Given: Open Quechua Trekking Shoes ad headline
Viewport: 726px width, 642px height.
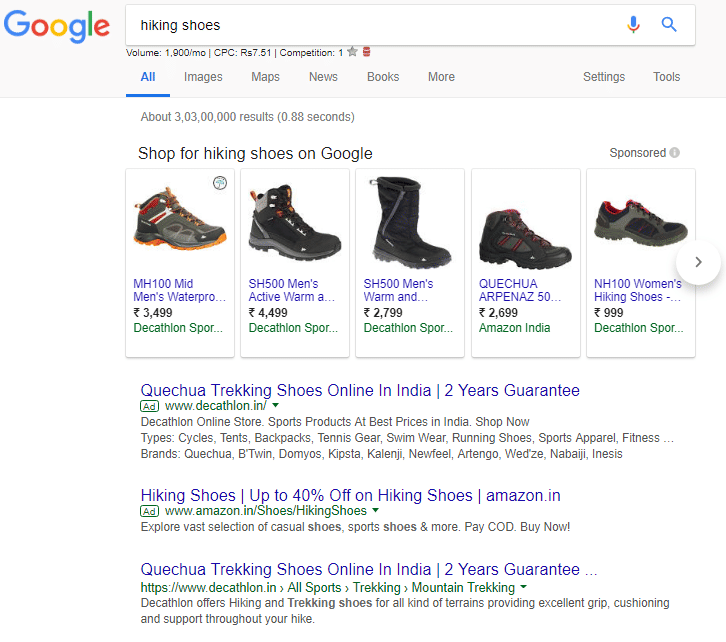Looking at the screenshot, I should point(360,390).
